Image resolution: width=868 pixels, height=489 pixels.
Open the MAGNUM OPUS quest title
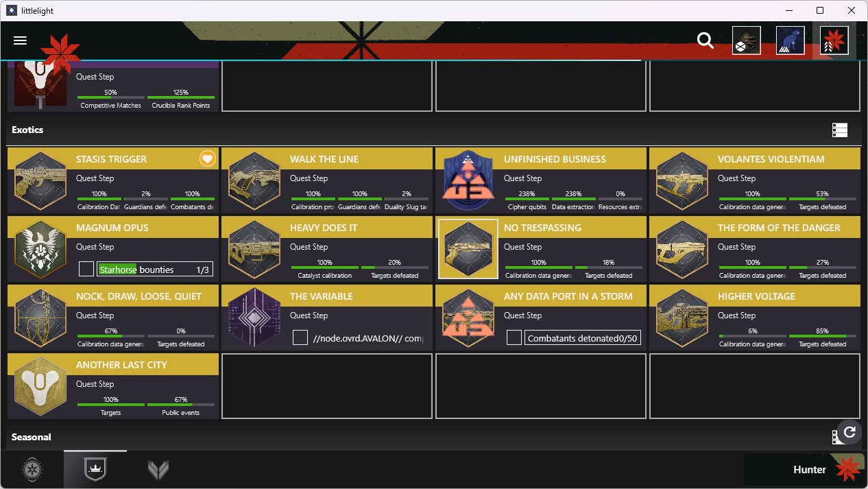click(112, 228)
